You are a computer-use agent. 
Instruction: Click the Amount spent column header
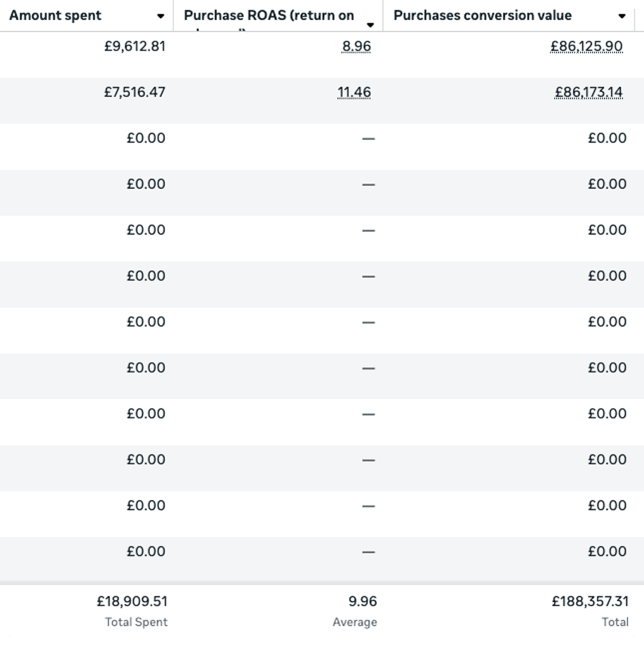(x=56, y=15)
